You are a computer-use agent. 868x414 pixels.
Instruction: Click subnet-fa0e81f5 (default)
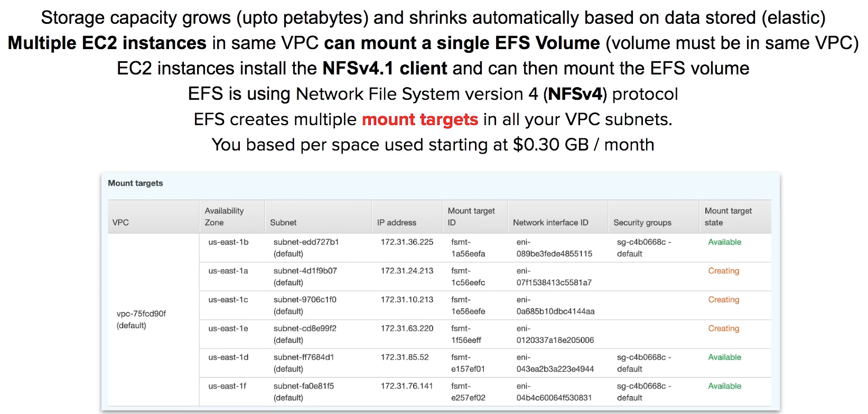tap(304, 392)
